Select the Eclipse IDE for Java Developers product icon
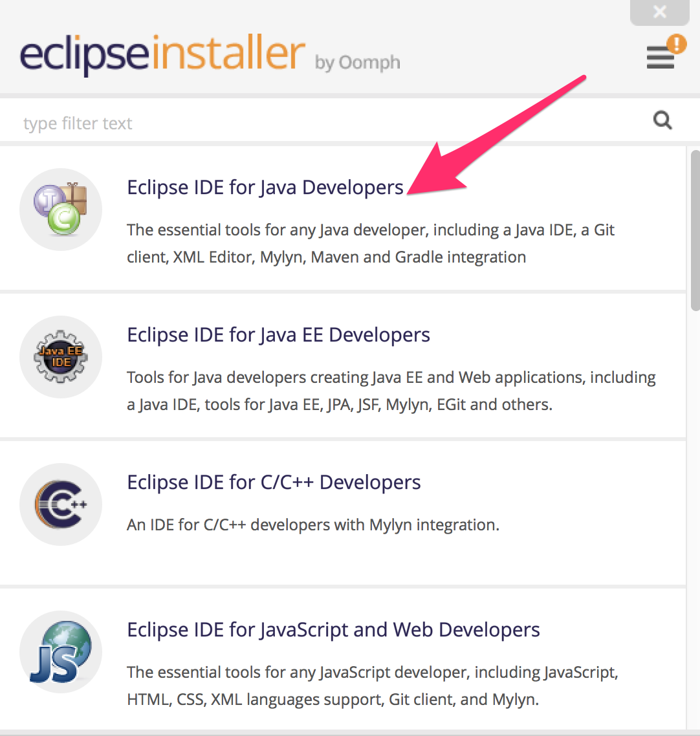The image size is (700, 736). pyautogui.click(x=60, y=209)
